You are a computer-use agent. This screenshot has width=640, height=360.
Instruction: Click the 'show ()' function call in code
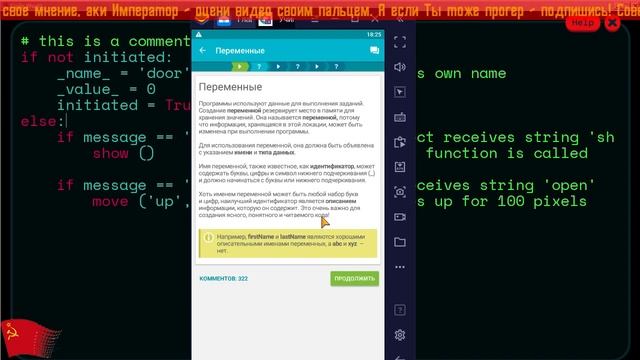[123, 153]
